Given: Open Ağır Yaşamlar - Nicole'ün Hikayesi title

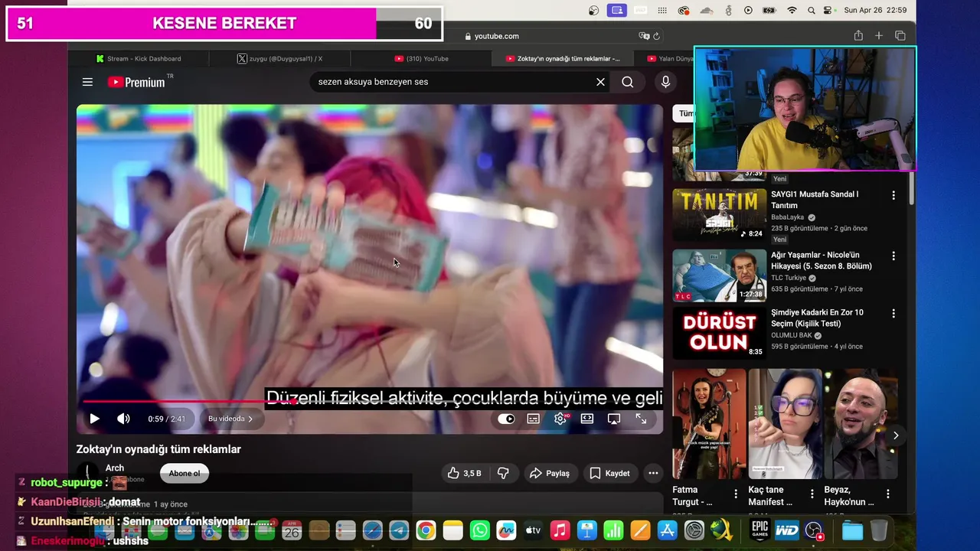Looking at the screenshot, I should (822, 260).
